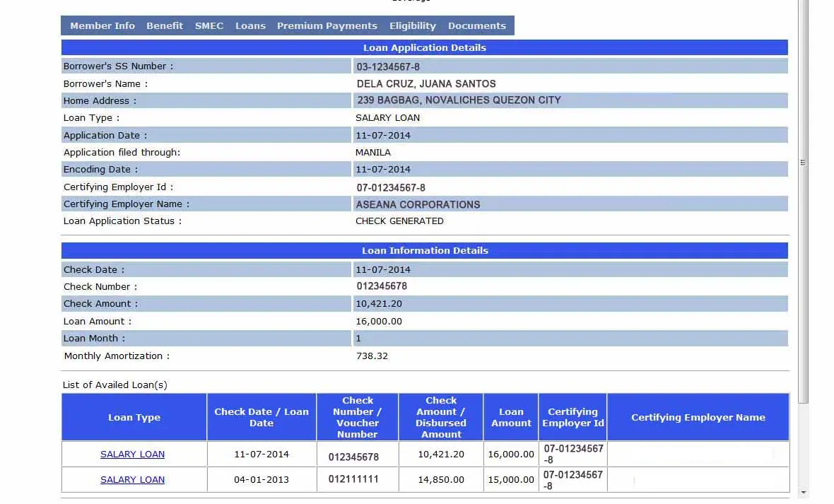Select Check Amount value 10,421.20
834x504 pixels.
coord(379,303)
